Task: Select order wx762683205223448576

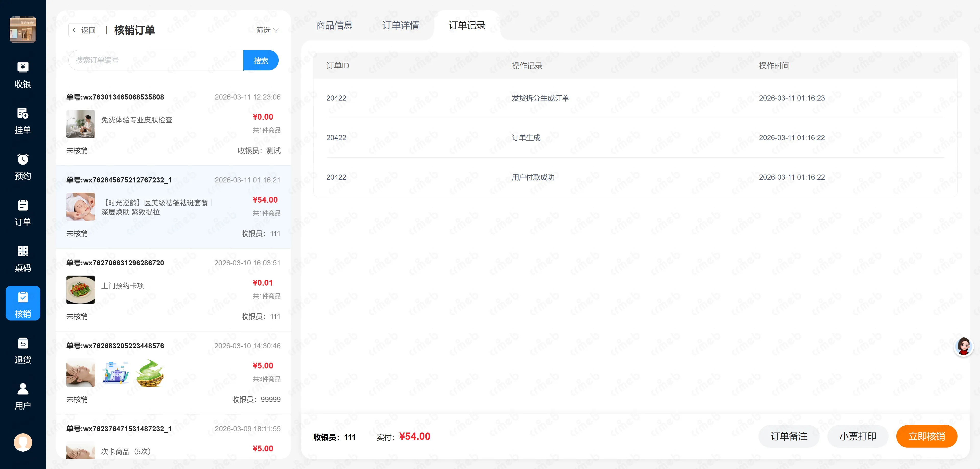Action: pos(174,373)
